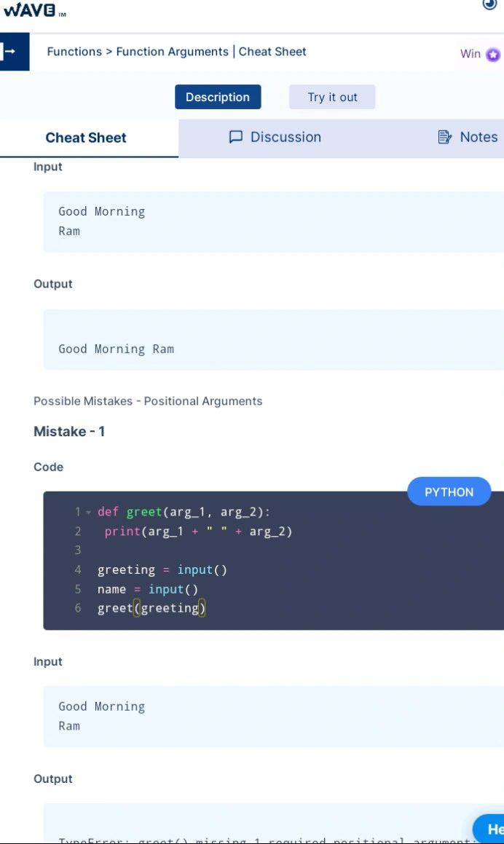Screen dimensions: 504x844
Task: Select the Description button
Action: point(218,97)
